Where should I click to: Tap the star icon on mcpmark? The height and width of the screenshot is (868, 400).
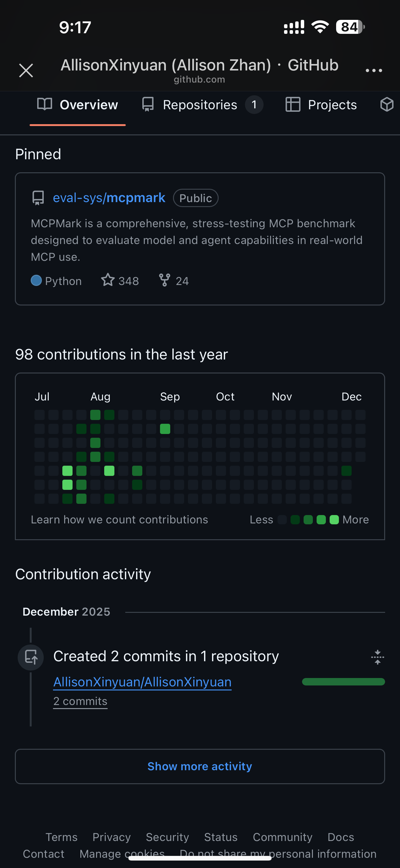coord(108,280)
